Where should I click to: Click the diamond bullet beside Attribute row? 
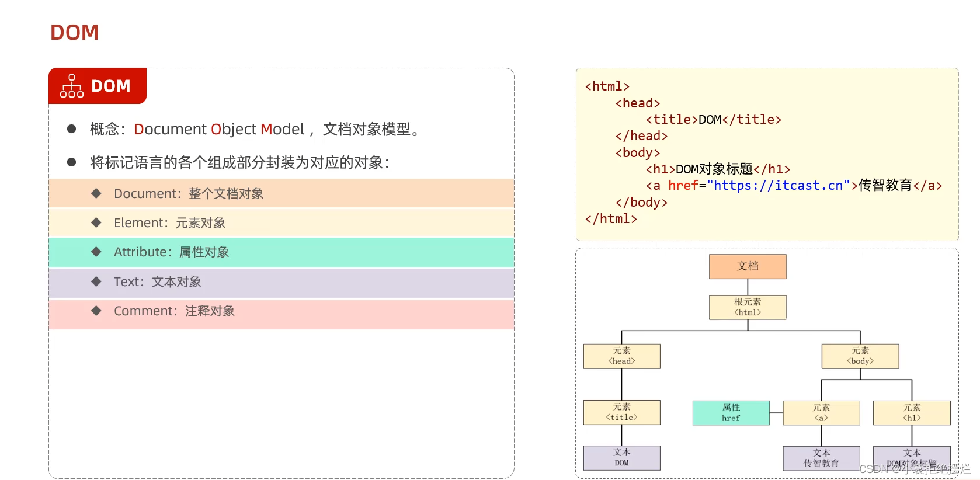[96, 252]
